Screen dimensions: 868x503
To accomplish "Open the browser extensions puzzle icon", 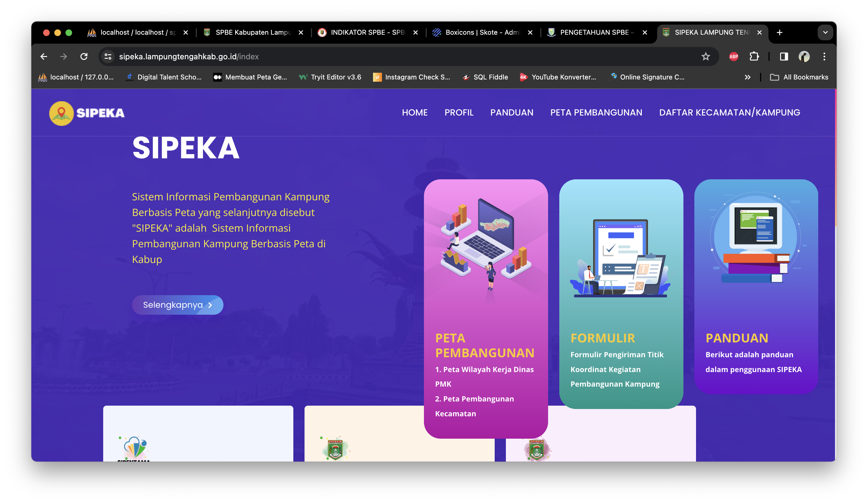I will coord(754,57).
